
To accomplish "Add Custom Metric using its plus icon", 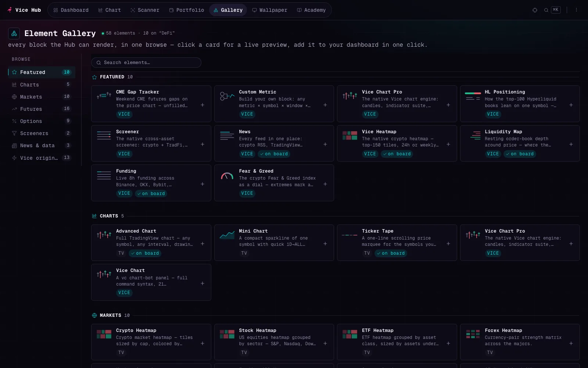I will (325, 105).
